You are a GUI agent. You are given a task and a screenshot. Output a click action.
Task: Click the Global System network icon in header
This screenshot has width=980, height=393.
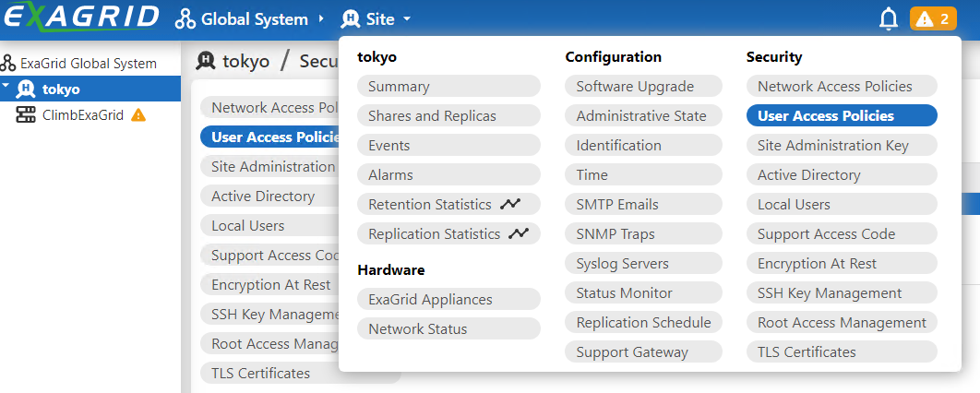(x=185, y=19)
